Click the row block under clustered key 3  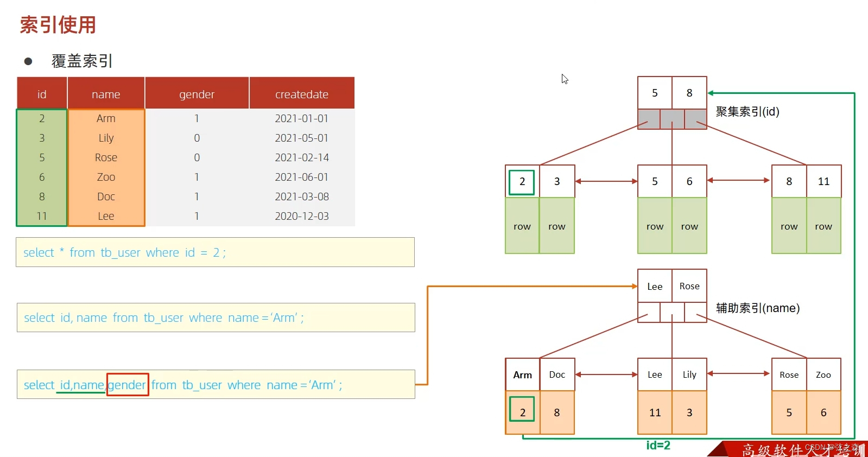pos(557,226)
